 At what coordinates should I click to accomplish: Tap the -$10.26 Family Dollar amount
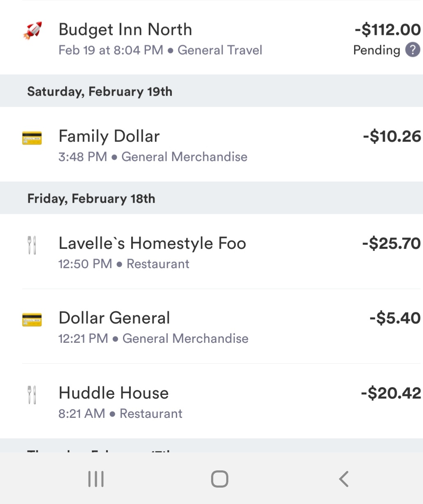coord(392,137)
